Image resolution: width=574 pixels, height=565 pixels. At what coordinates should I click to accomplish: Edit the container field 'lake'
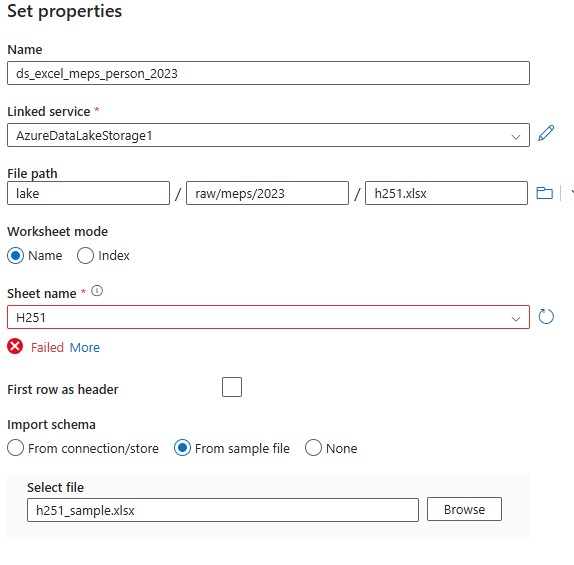tap(88, 193)
